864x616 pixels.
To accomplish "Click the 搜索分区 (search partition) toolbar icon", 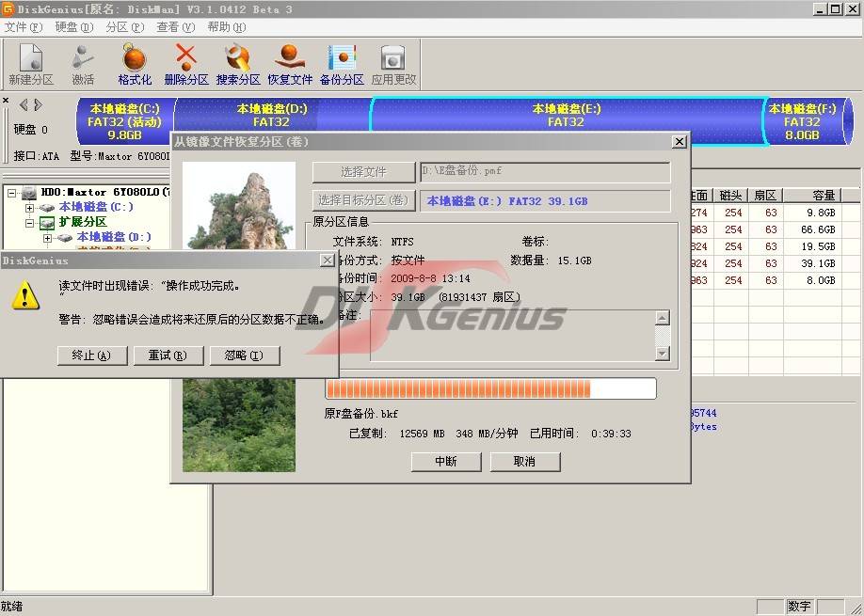I will coord(238,64).
